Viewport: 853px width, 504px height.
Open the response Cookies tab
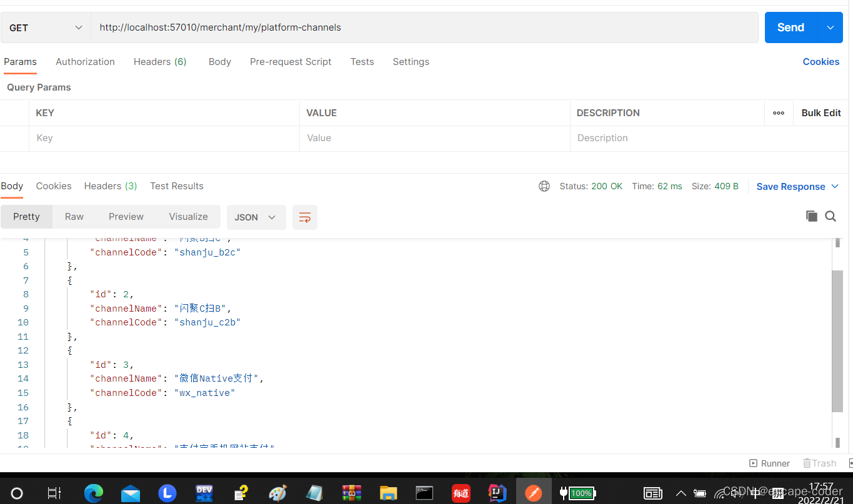[54, 186]
